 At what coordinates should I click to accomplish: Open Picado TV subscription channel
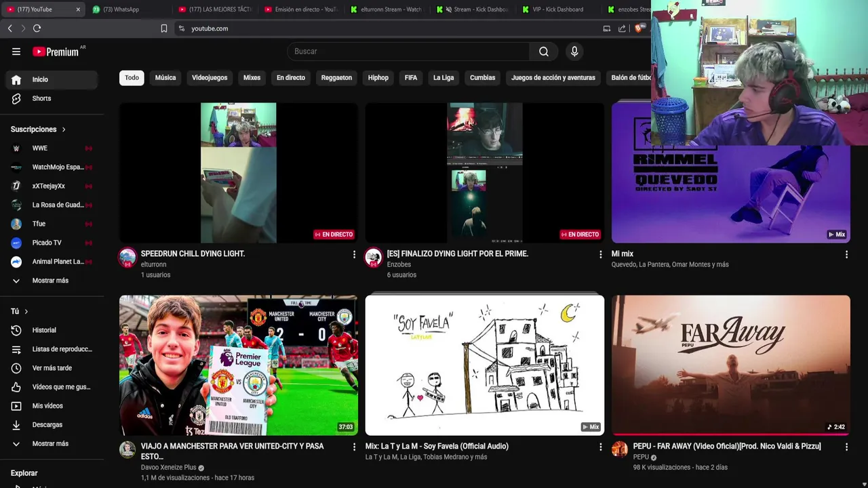click(52, 243)
